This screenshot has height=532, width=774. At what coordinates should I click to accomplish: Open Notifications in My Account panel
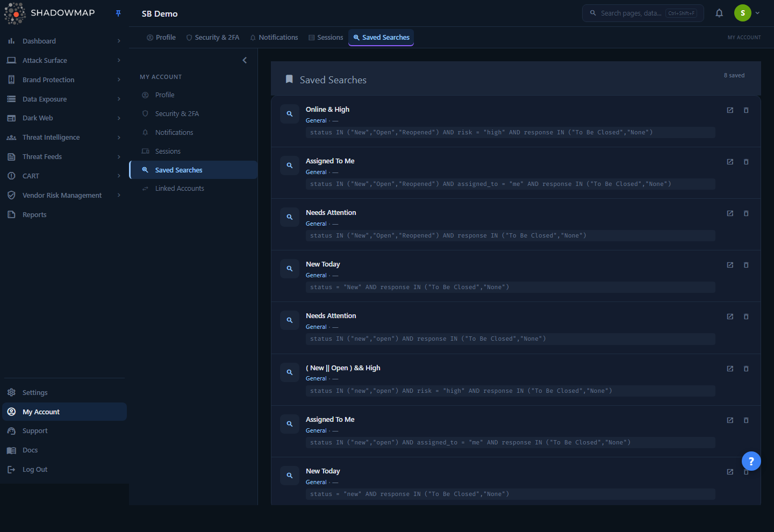point(193,132)
